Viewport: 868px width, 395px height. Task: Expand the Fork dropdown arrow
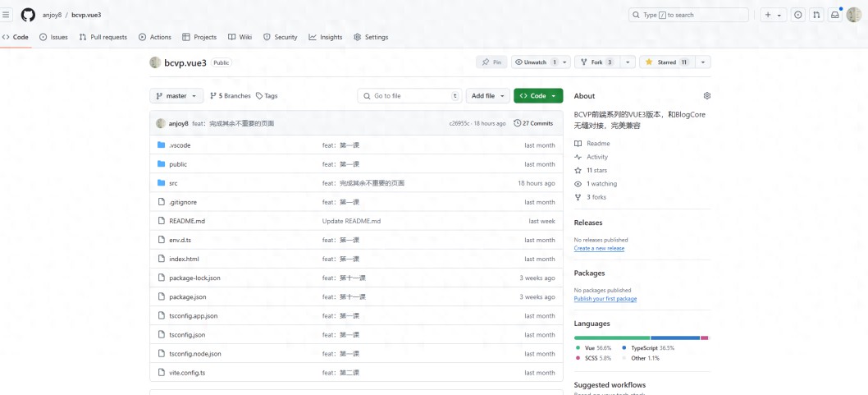[x=627, y=62]
